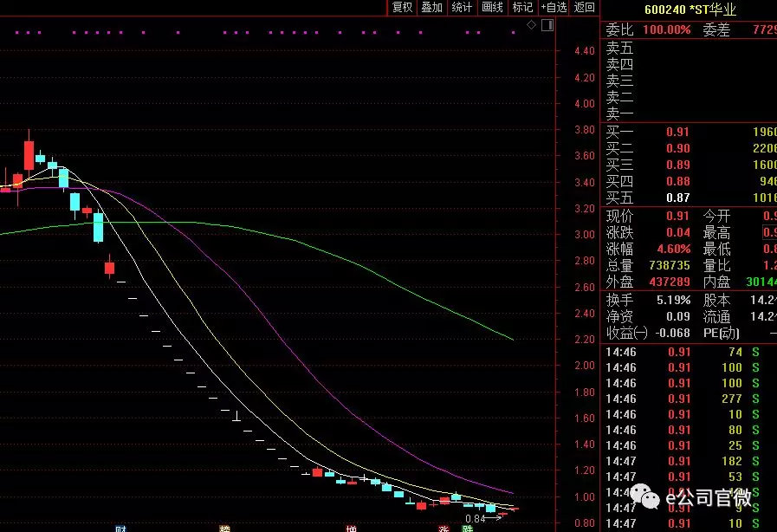Click the blue 财 event marker
Image resolution: width=777 pixels, height=532 pixels.
[120, 529]
